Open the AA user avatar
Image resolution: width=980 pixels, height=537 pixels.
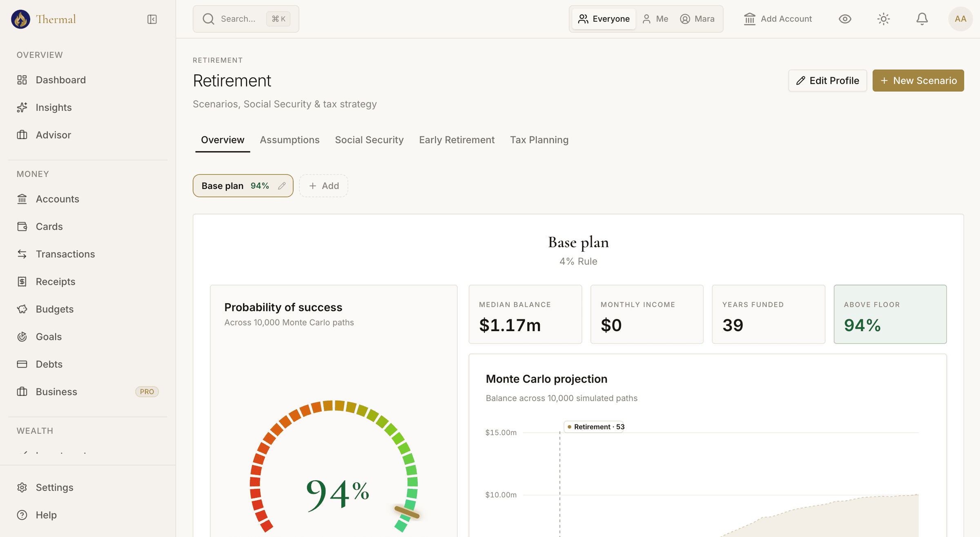click(x=960, y=19)
